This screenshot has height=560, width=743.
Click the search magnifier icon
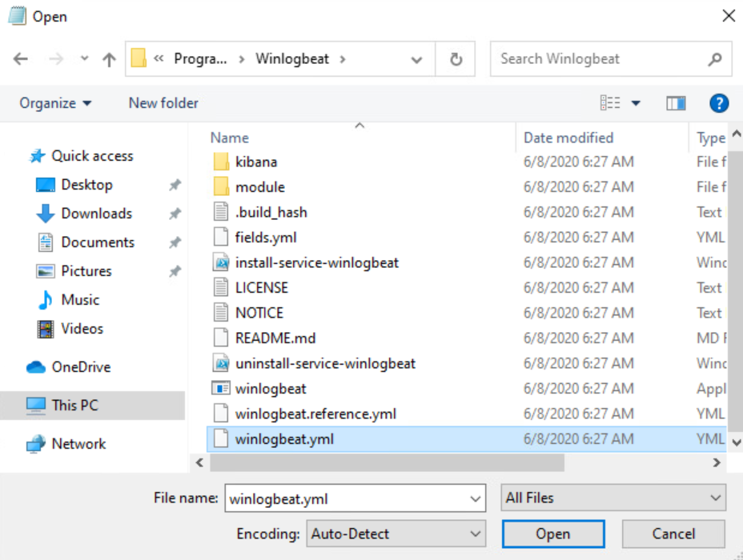(x=715, y=59)
